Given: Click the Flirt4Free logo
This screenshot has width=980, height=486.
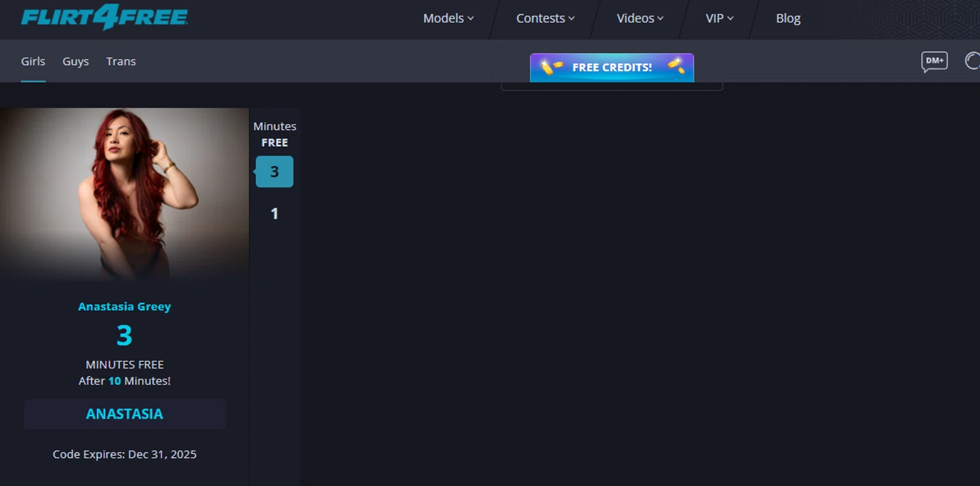Looking at the screenshot, I should tap(105, 16).
